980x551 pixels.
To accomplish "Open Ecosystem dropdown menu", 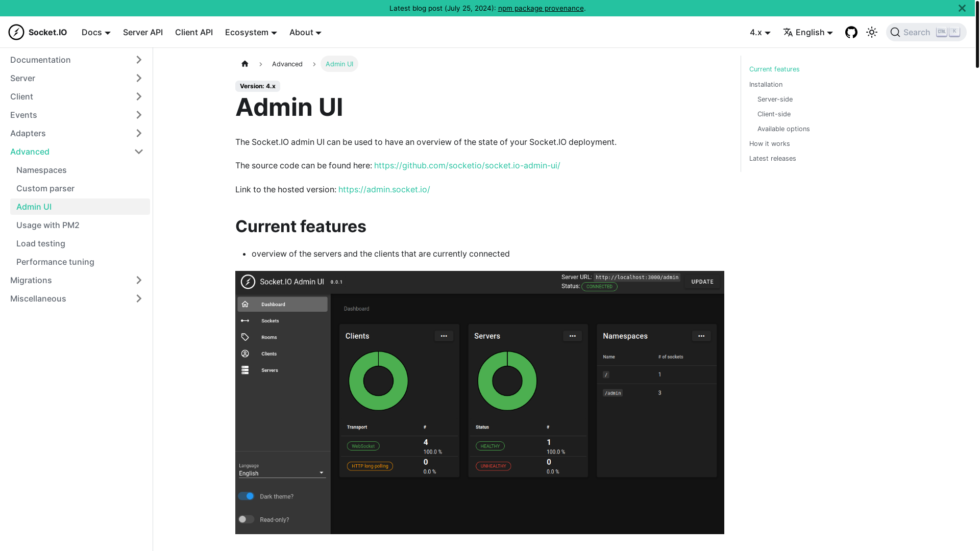I will coord(251,32).
